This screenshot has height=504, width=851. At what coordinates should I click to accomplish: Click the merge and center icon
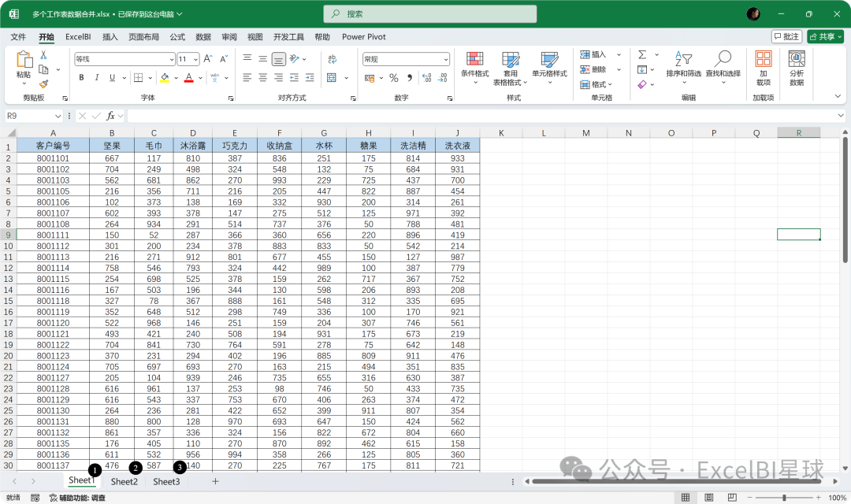click(x=332, y=78)
